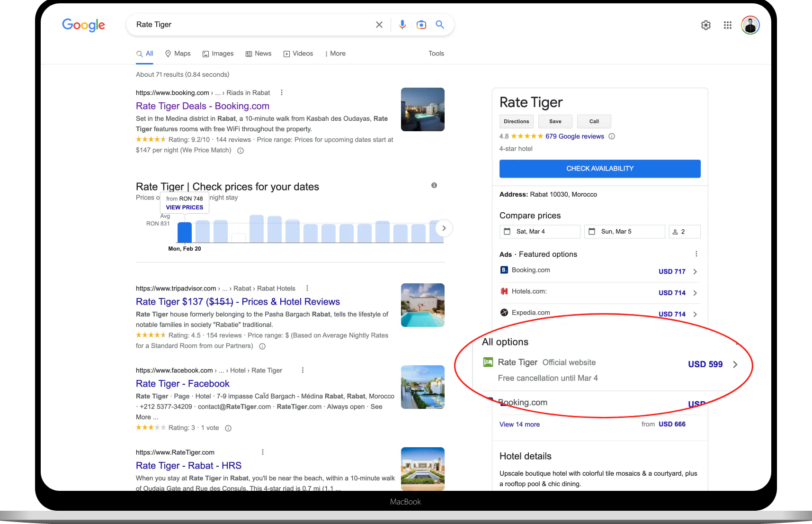Open Tripadvisor result pool thumbnail
This screenshot has height=524, width=812.
[x=423, y=305]
